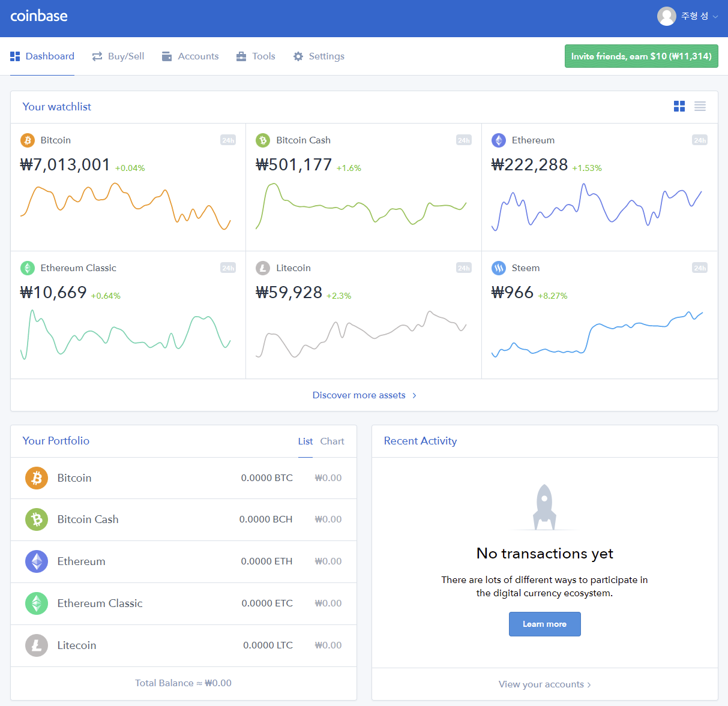Click the Bitcoin Cash price ₩501,177
The width and height of the screenshot is (728, 706).
294,165
